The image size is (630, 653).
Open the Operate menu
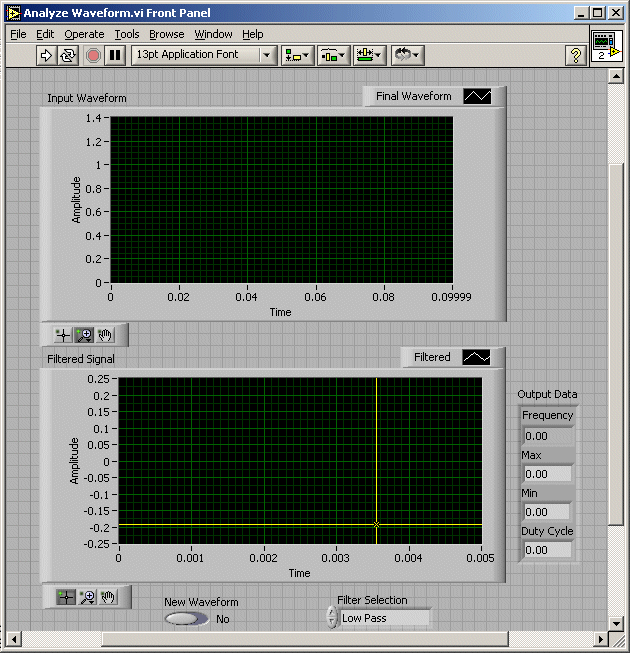[84, 34]
